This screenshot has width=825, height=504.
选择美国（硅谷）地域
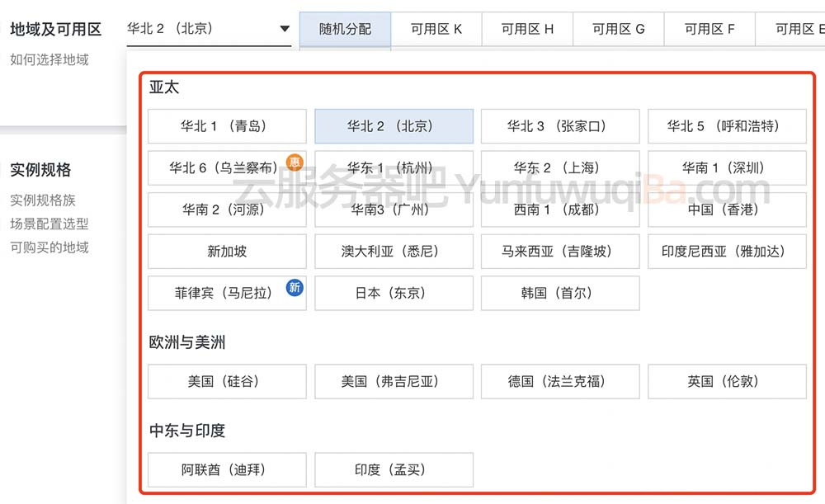point(227,381)
